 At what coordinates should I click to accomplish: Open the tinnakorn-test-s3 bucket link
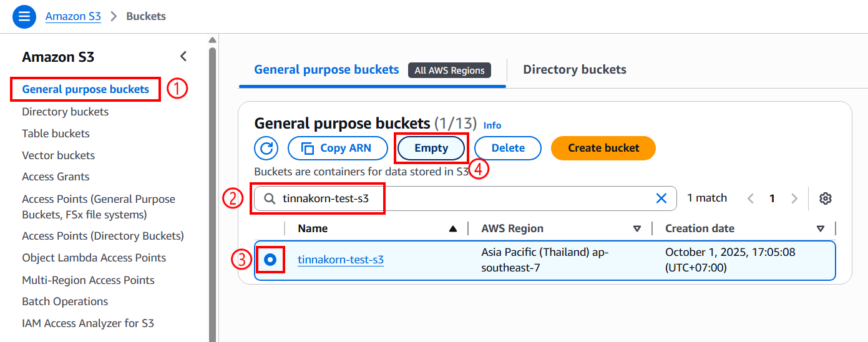coord(341,260)
